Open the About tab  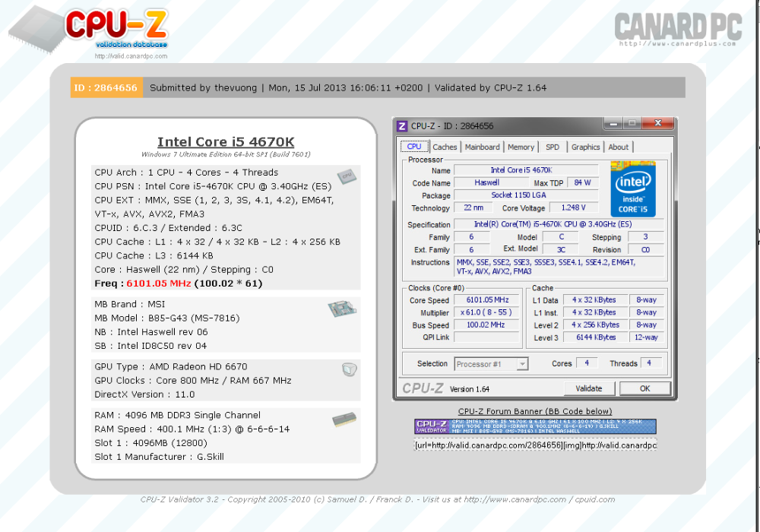[x=618, y=147]
